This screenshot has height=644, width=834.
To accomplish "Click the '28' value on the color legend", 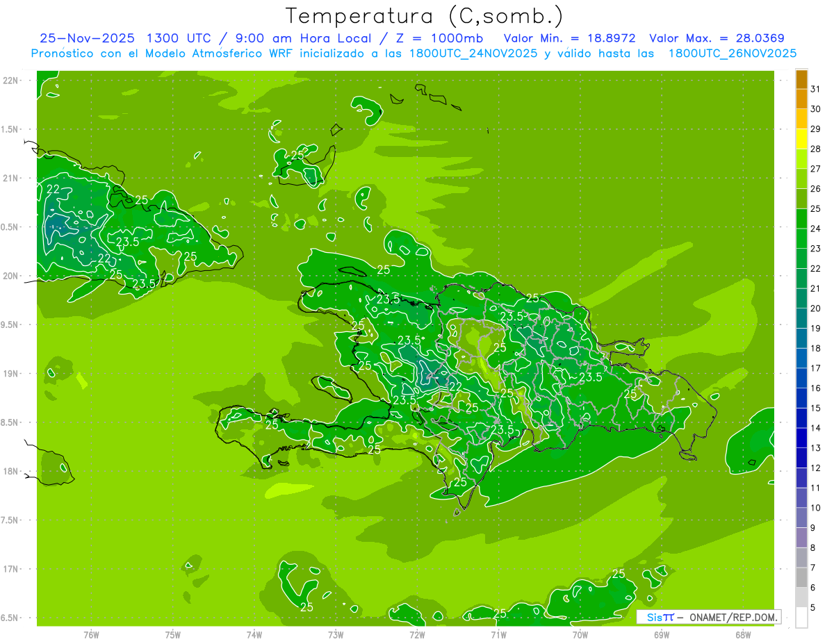I will (816, 149).
